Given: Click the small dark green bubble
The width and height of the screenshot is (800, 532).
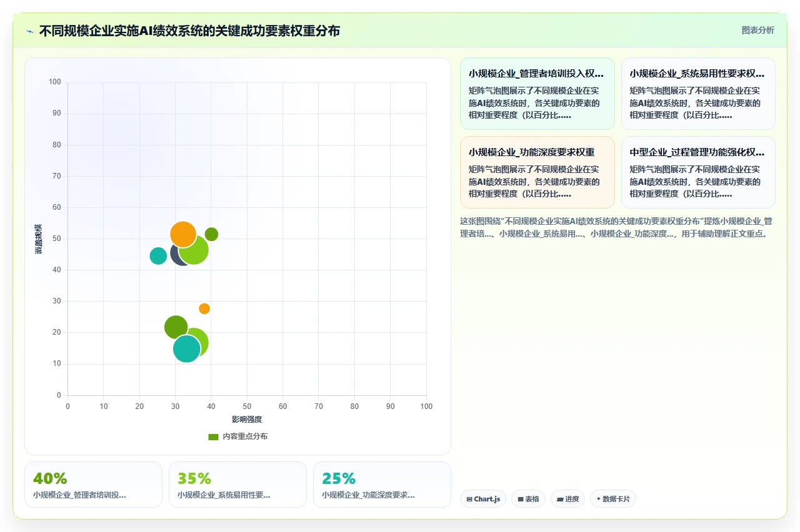Looking at the screenshot, I should (211, 234).
